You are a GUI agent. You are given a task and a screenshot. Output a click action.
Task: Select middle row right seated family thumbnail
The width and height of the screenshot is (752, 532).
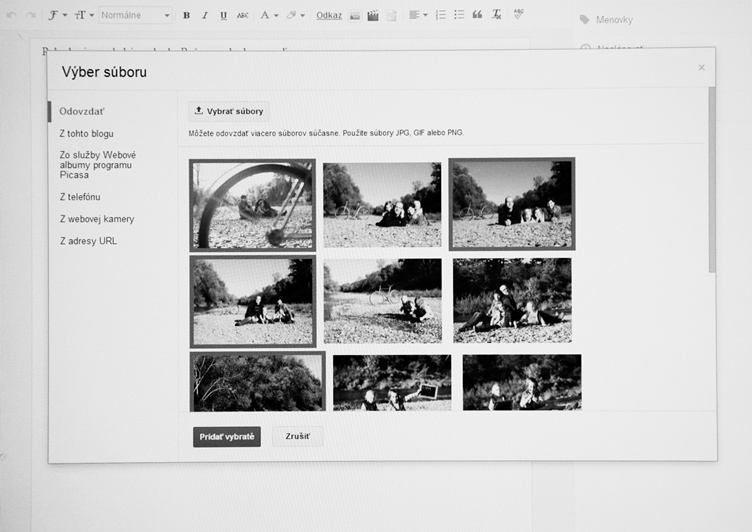click(512, 300)
